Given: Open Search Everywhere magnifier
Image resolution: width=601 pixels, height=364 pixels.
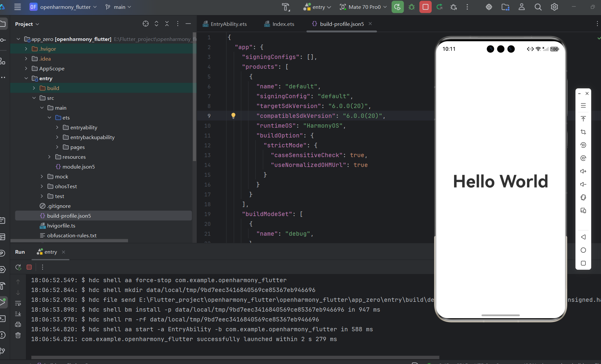Looking at the screenshot, I should click(x=538, y=7).
